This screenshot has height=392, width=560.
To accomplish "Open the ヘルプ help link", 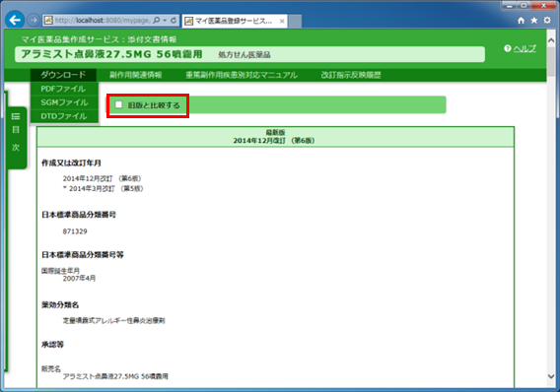I will (525, 48).
